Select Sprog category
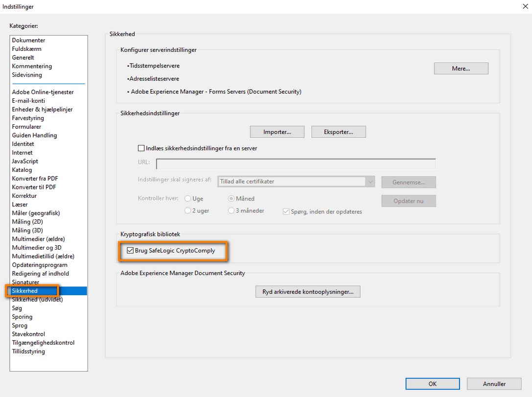Screen dimensions: 532x397 point(20,326)
